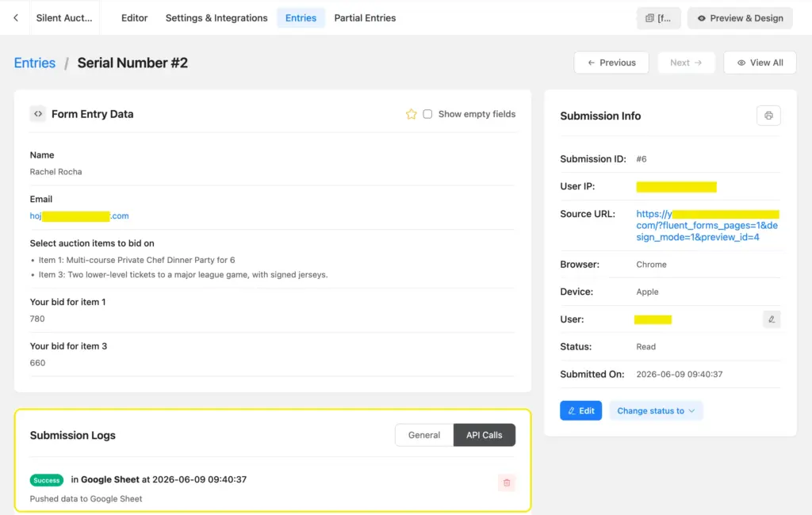Click Submitted On date 2026-06-09 09:40:37
812x515 pixels.
tap(680, 374)
